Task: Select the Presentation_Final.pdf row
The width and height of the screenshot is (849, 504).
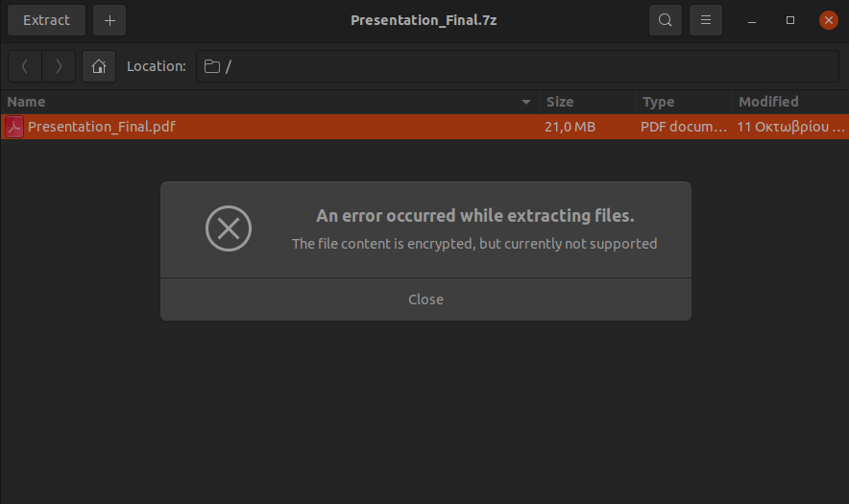Action: [424, 127]
